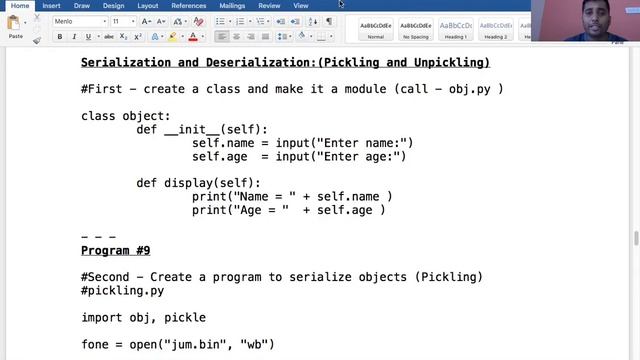Click the "Program #9" heading text

116,251
